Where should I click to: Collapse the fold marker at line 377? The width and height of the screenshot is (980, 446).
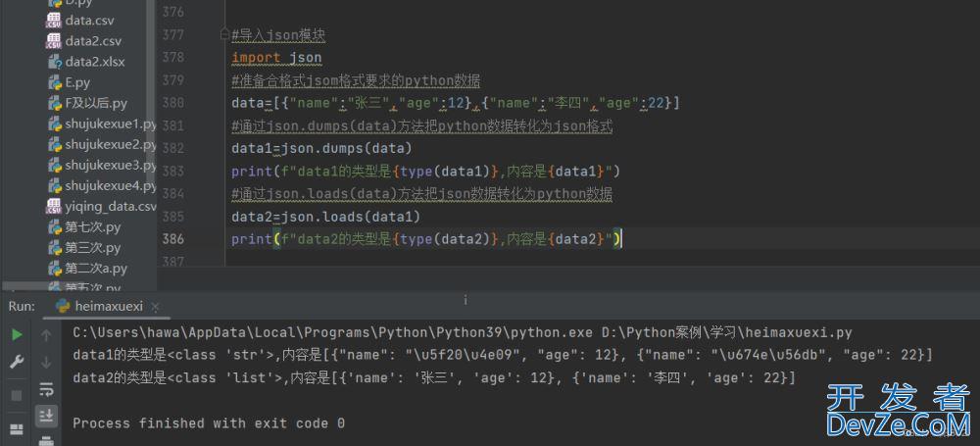[x=225, y=35]
